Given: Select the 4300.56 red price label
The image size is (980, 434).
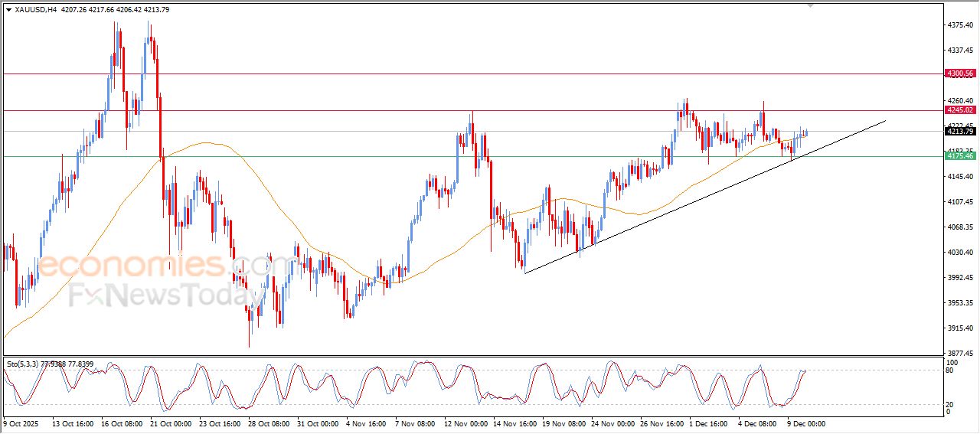Looking at the screenshot, I should [960, 73].
